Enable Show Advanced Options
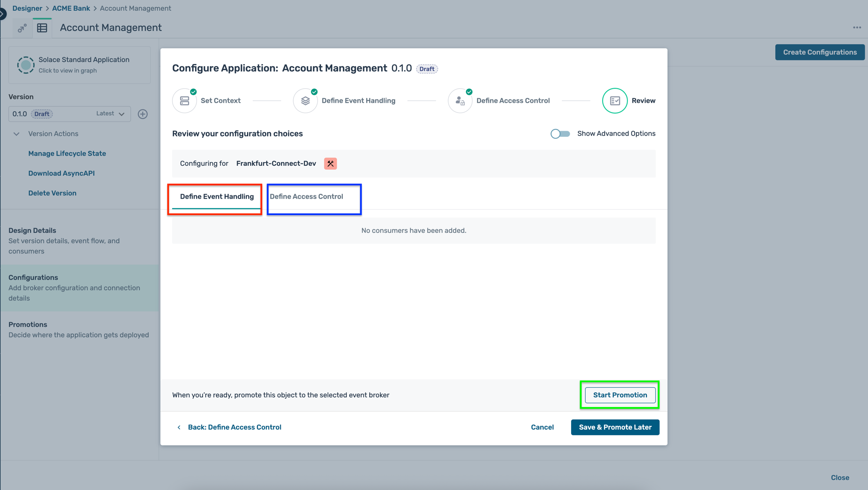This screenshot has width=868, height=490. click(560, 133)
